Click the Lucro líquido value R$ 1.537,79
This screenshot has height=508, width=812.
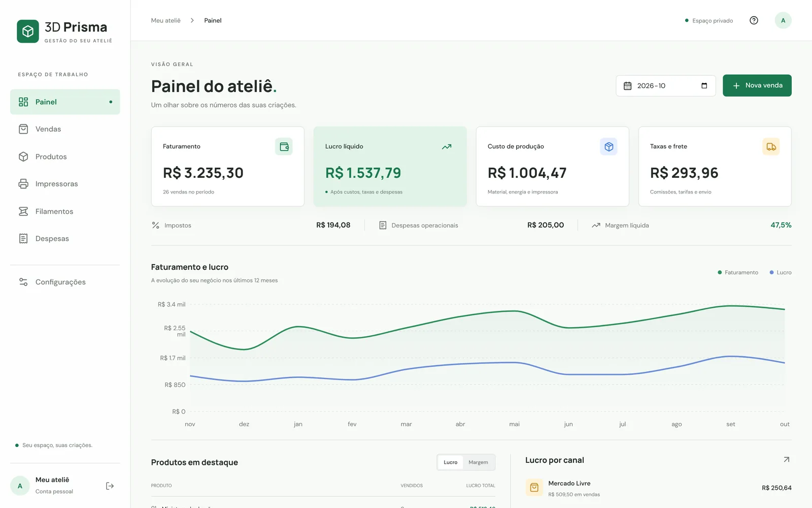(363, 173)
